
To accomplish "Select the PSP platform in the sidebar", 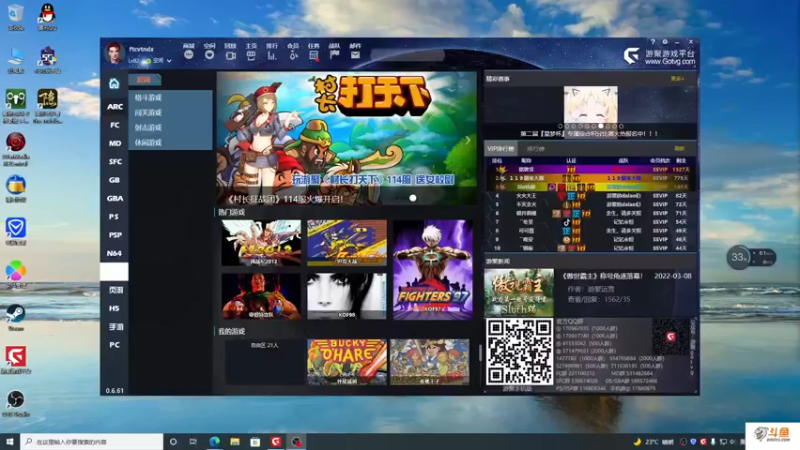I will [x=114, y=235].
